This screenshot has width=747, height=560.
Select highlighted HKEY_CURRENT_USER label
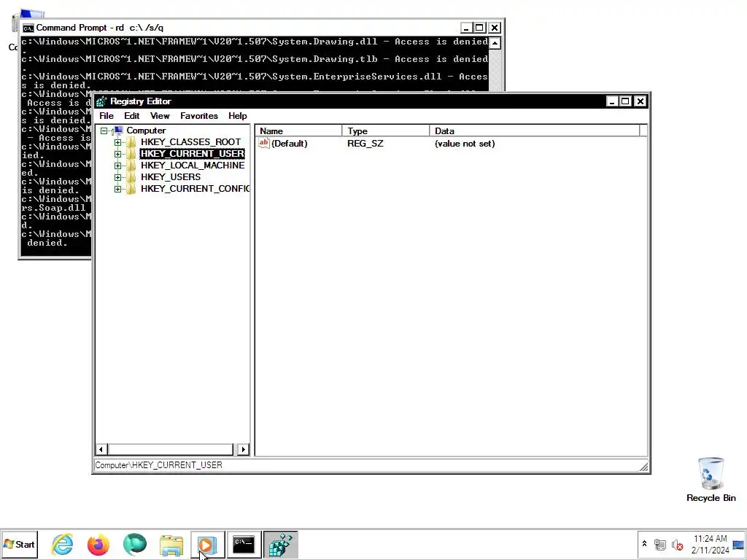[193, 154]
